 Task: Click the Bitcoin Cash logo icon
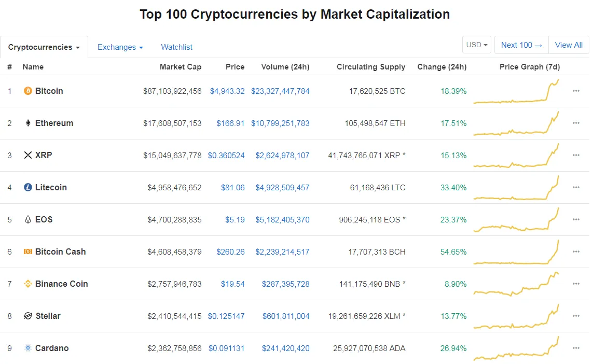(x=28, y=252)
